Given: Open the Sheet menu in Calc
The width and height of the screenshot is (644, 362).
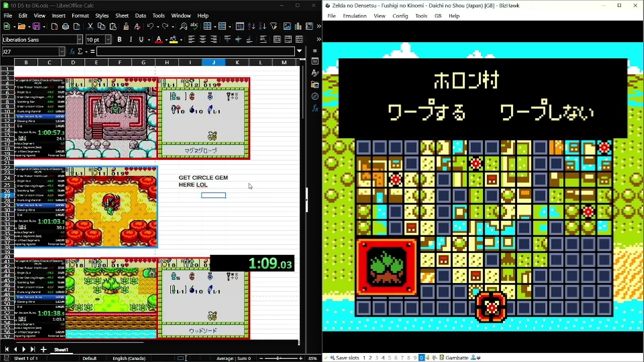Looking at the screenshot, I should click(x=122, y=16).
